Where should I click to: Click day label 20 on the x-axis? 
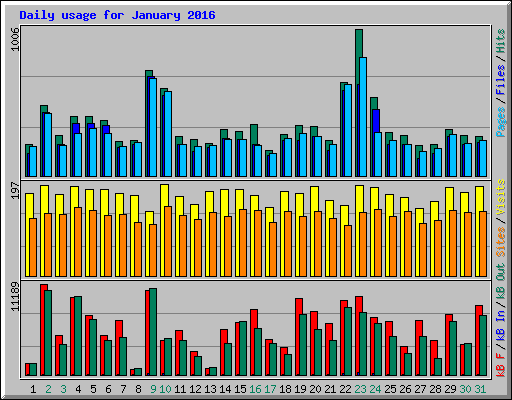click(x=315, y=389)
